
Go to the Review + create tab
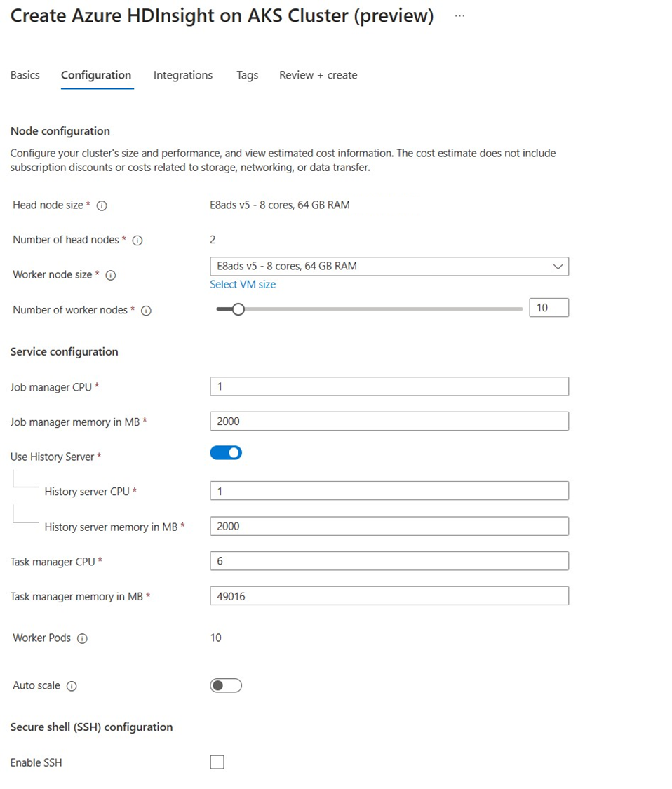click(x=318, y=75)
